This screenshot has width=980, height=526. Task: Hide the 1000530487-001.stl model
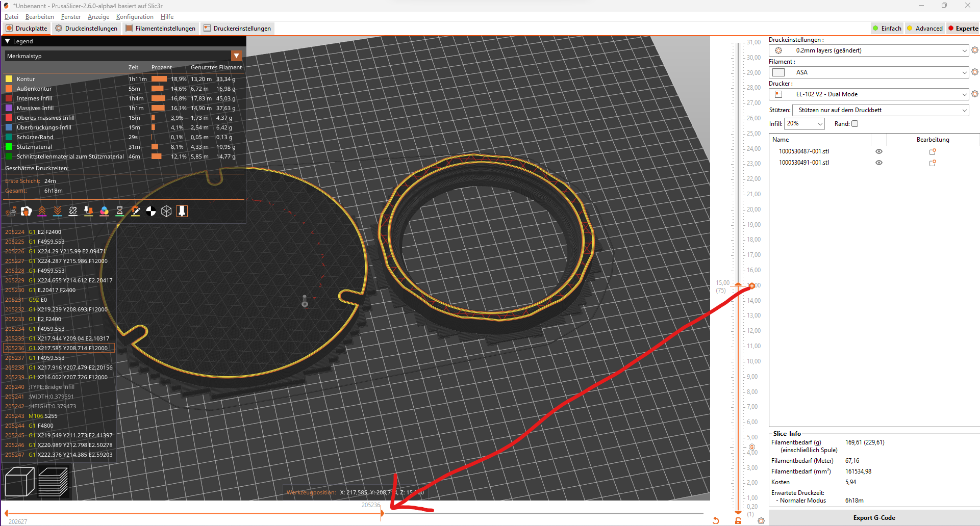879,151
